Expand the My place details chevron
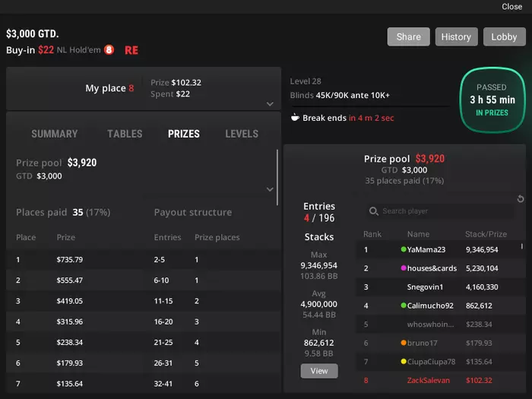Image resolution: width=532 pixels, height=399 pixels. pyautogui.click(x=270, y=104)
